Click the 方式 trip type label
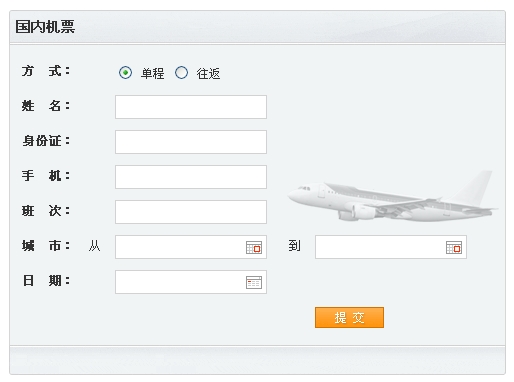The height and width of the screenshot is (382, 514). tap(46, 71)
